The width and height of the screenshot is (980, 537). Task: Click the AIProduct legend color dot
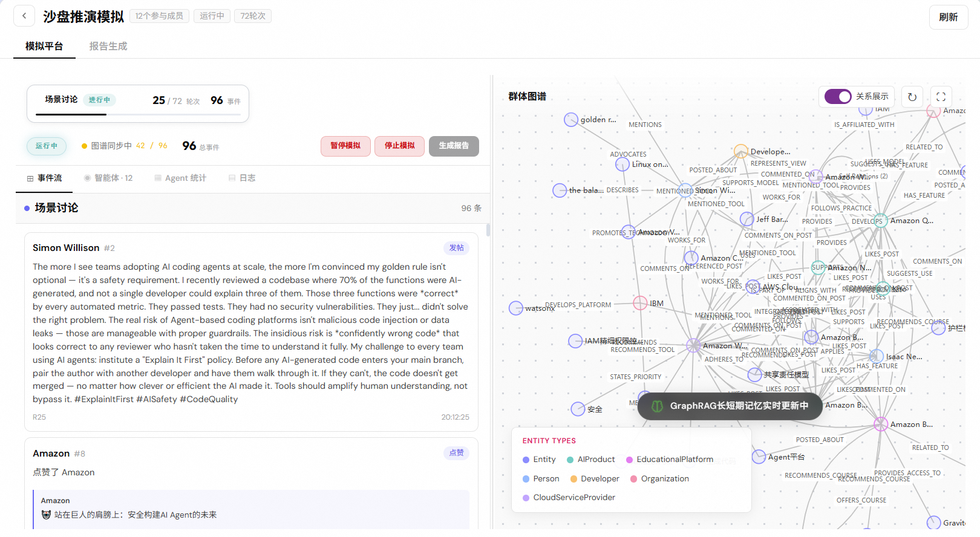point(570,460)
